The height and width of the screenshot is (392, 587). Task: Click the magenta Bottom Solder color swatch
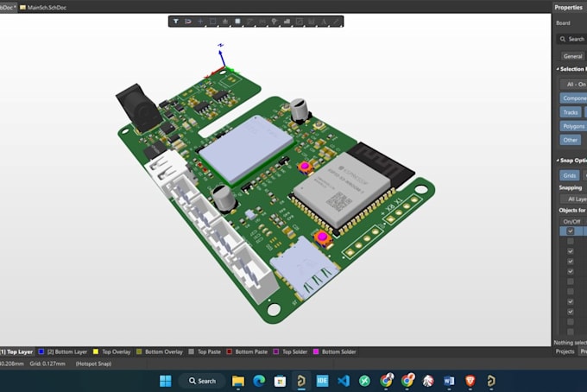click(316, 351)
